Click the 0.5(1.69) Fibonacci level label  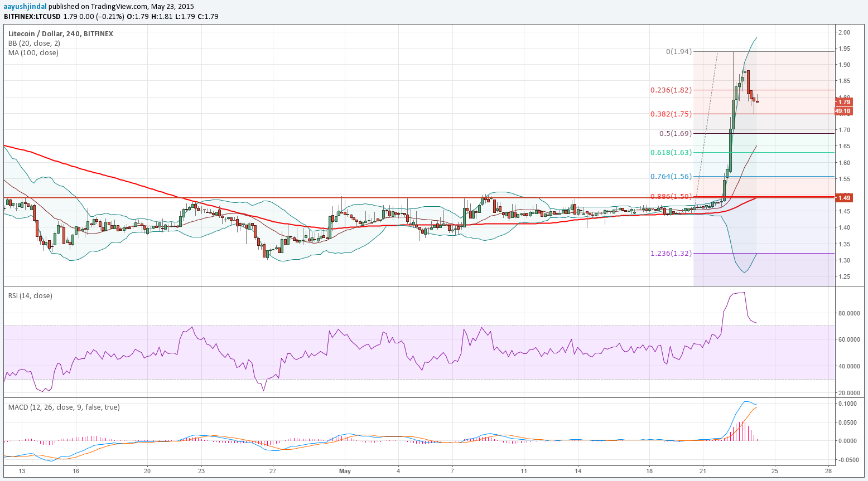pos(675,134)
